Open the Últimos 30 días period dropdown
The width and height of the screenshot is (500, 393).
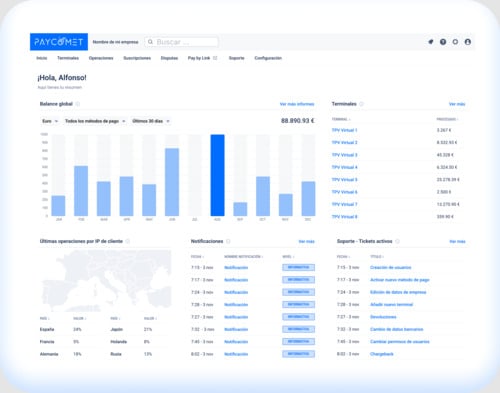tap(151, 121)
